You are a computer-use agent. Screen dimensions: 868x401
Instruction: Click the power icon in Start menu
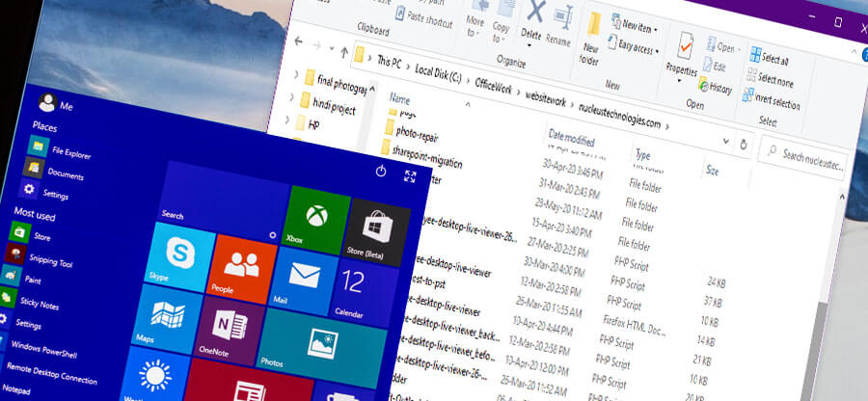[x=381, y=171]
